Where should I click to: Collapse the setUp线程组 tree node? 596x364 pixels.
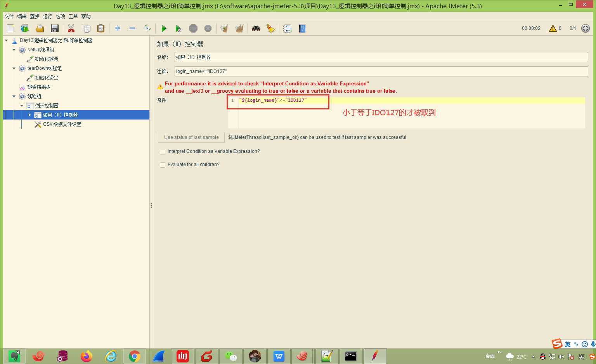pos(14,50)
